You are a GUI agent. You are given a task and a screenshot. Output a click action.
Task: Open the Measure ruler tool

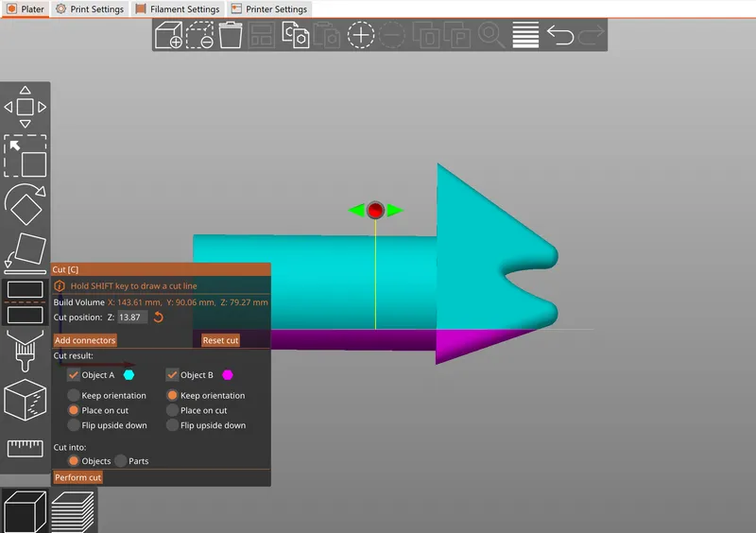pos(25,448)
